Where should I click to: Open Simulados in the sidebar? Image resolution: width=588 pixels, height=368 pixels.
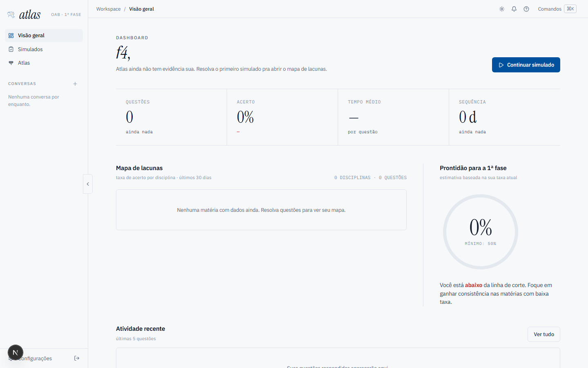[x=44, y=49]
